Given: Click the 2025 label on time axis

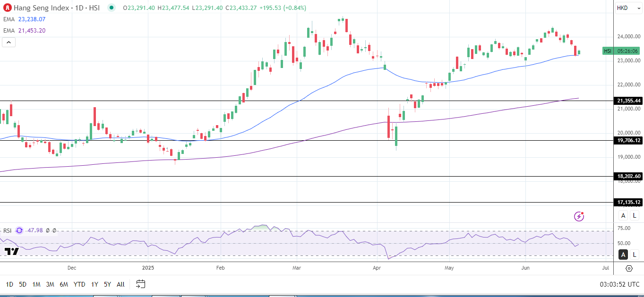Looking at the screenshot, I should point(147,268).
